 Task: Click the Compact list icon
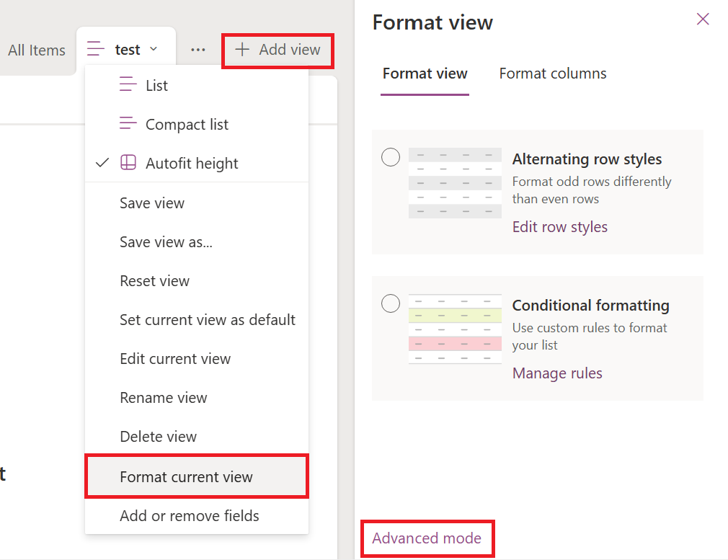click(128, 124)
